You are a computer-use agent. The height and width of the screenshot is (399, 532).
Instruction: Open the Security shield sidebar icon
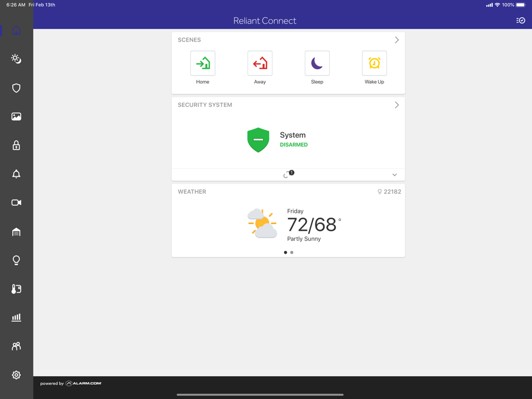[x=16, y=88]
